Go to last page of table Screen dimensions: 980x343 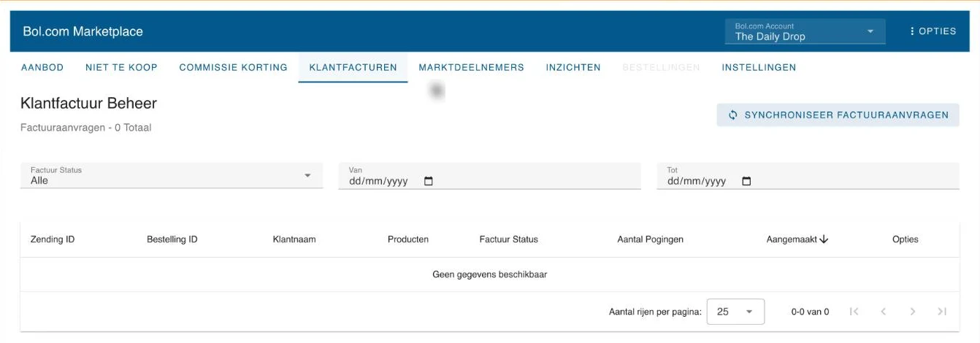tap(942, 312)
